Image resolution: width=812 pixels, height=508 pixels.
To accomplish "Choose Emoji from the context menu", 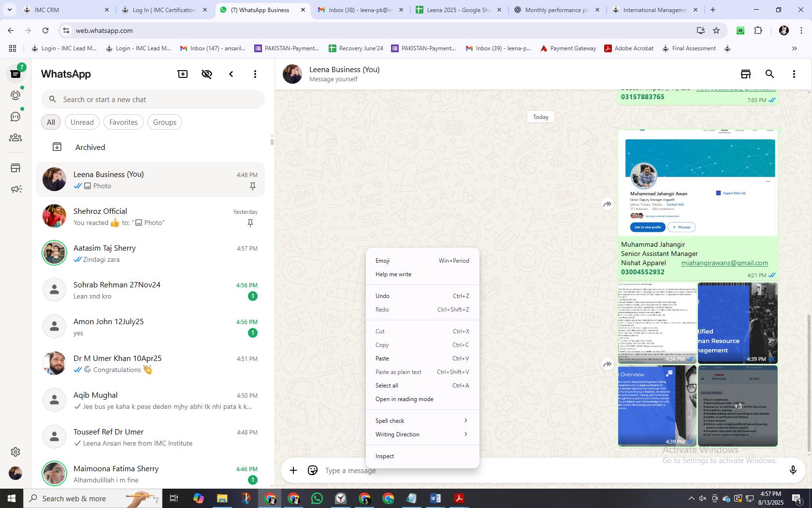I will click(422, 261).
